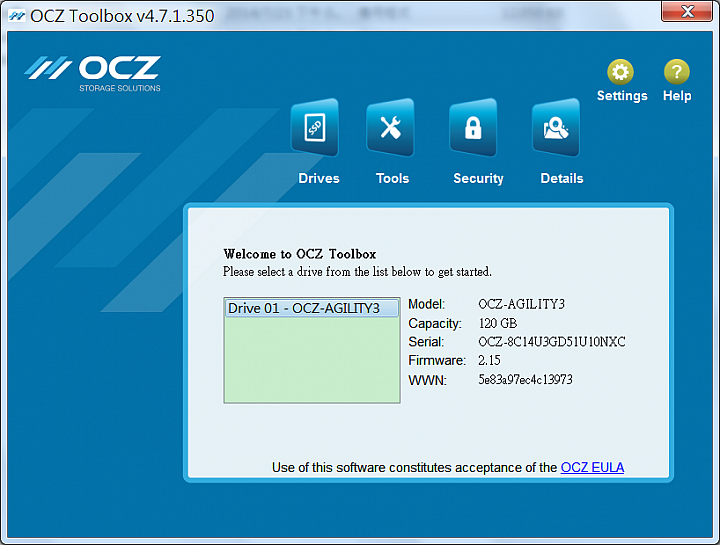Image resolution: width=720 pixels, height=545 pixels.
Task: Click the firmware version 2.15
Action: 489,360
